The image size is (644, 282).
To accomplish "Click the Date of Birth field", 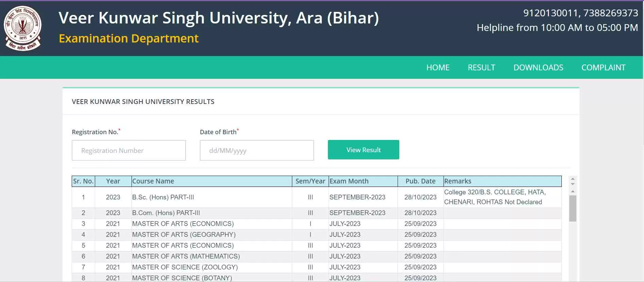I will coord(257,150).
